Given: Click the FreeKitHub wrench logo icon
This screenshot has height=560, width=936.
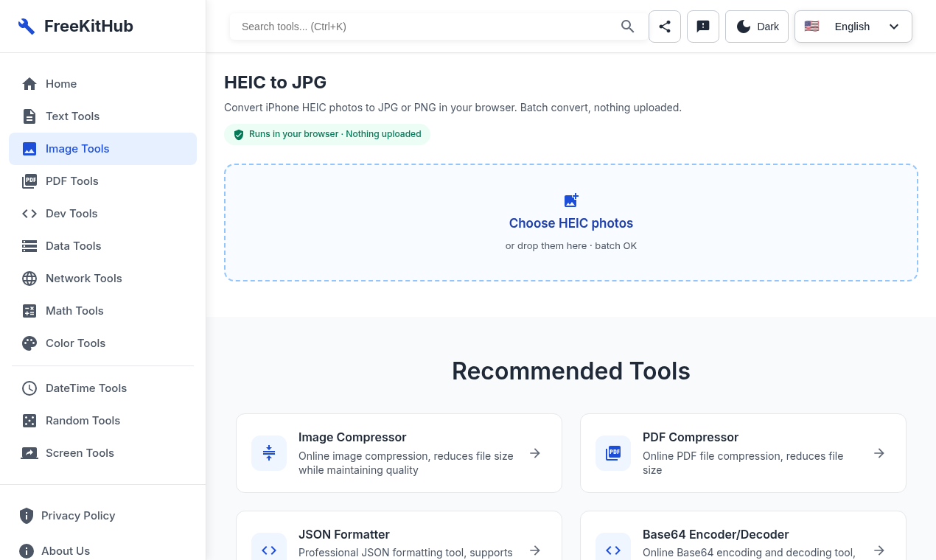Looking at the screenshot, I should [27, 27].
